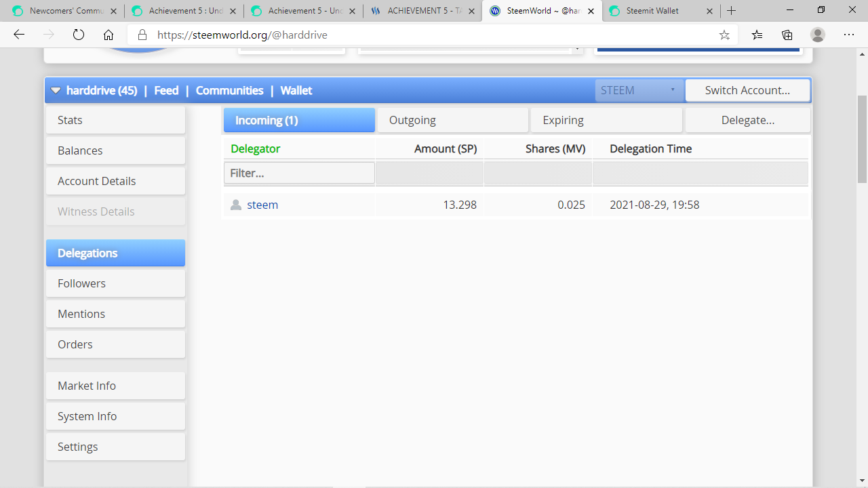Click the browser profile icon
Viewport: 868px width, 488px height.
817,35
